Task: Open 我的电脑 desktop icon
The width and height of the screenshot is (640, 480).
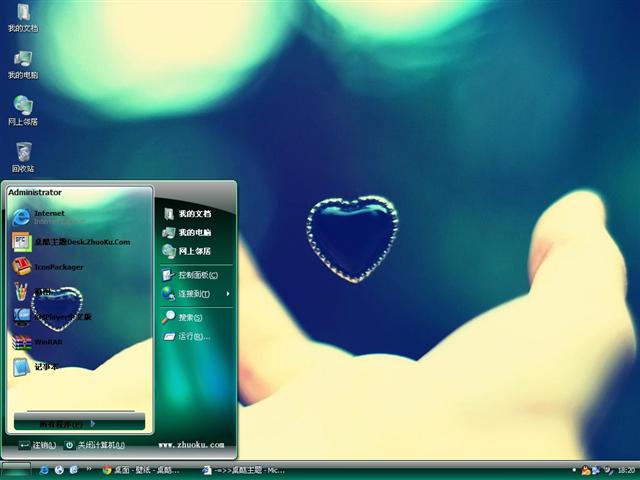Action: 23,64
